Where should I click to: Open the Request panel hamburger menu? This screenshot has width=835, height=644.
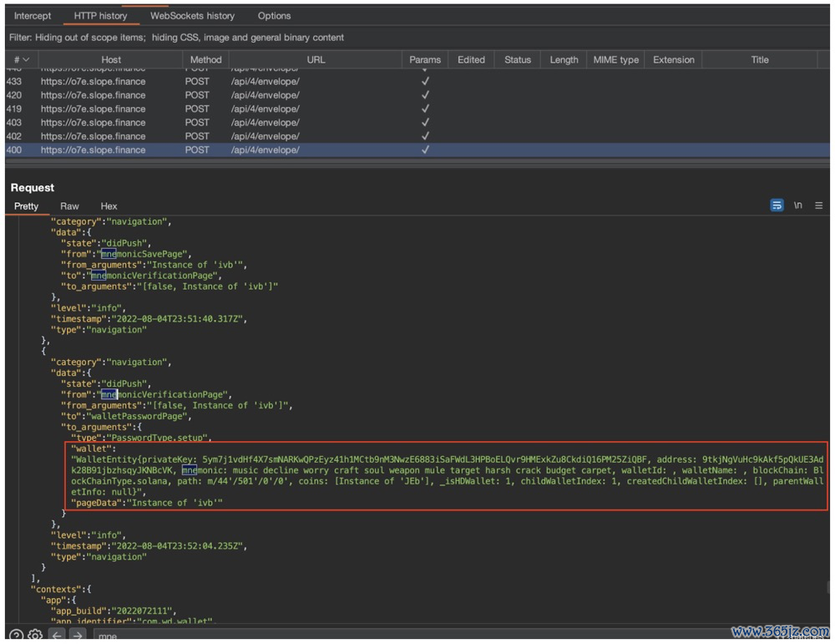pyautogui.click(x=818, y=205)
